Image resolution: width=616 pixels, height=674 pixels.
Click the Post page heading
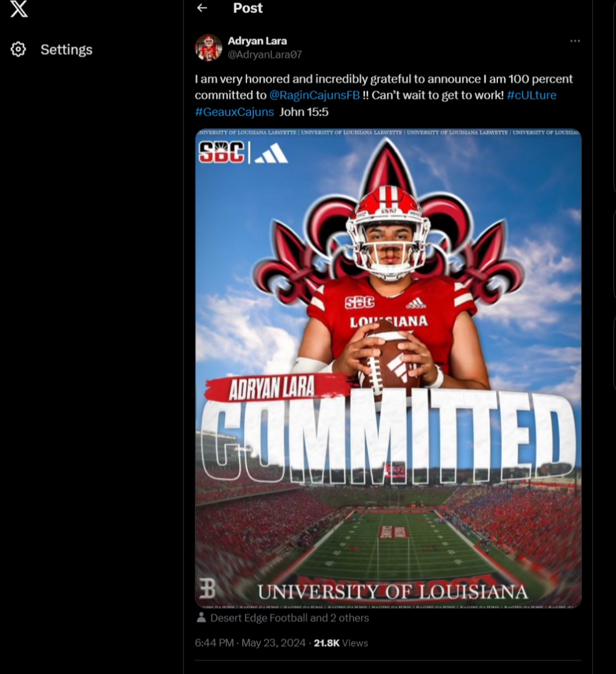pos(248,8)
